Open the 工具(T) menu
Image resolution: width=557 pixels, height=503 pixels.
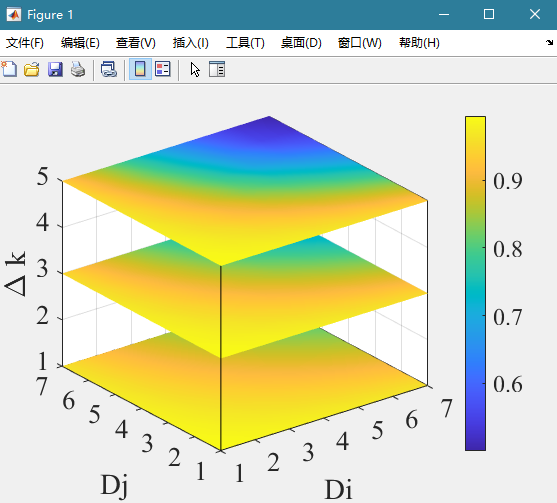tap(245, 43)
